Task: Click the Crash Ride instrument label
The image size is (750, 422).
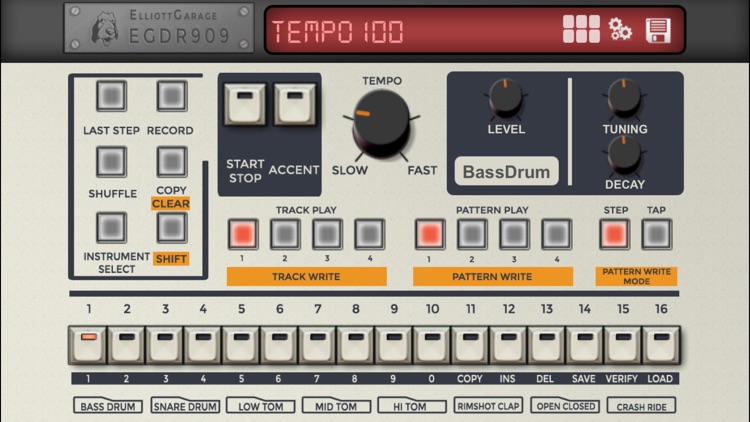Action: coord(641,406)
